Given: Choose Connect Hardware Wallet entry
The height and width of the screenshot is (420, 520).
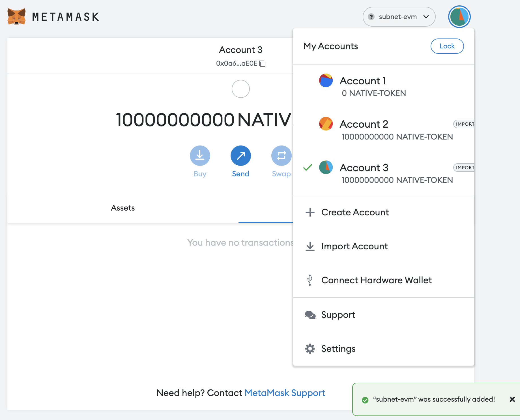Looking at the screenshot, I should point(384,280).
